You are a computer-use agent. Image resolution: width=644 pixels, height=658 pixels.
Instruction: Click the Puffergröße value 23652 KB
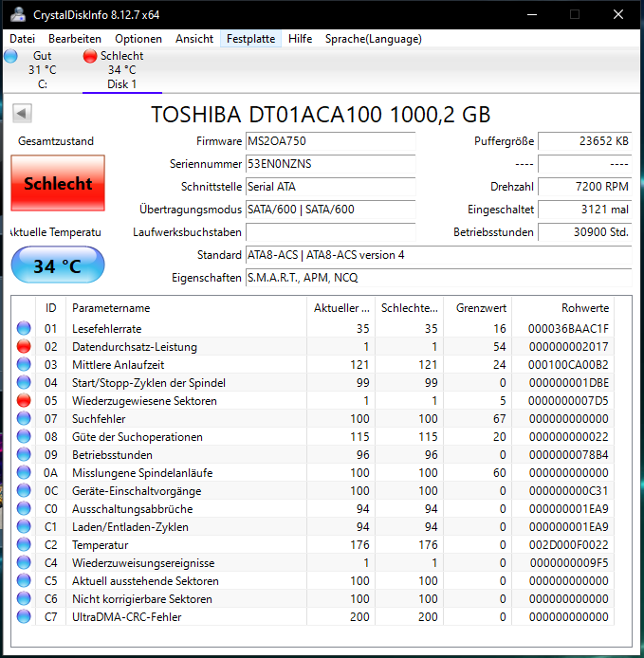pos(585,141)
